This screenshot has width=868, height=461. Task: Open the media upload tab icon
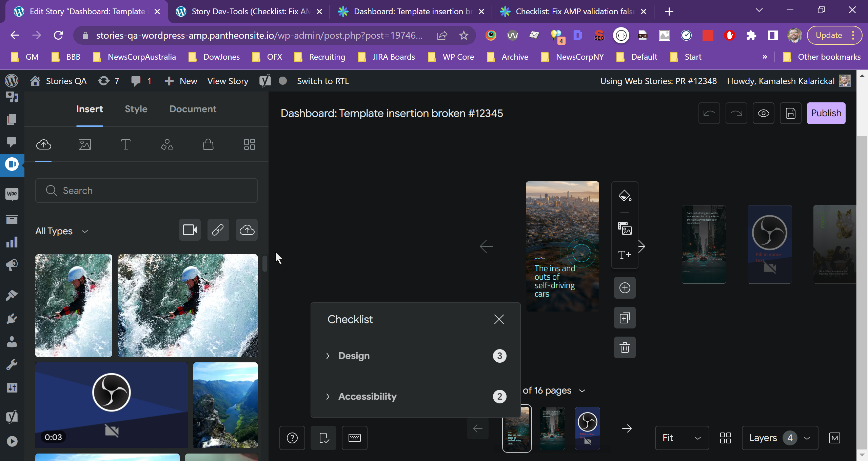[x=44, y=145]
